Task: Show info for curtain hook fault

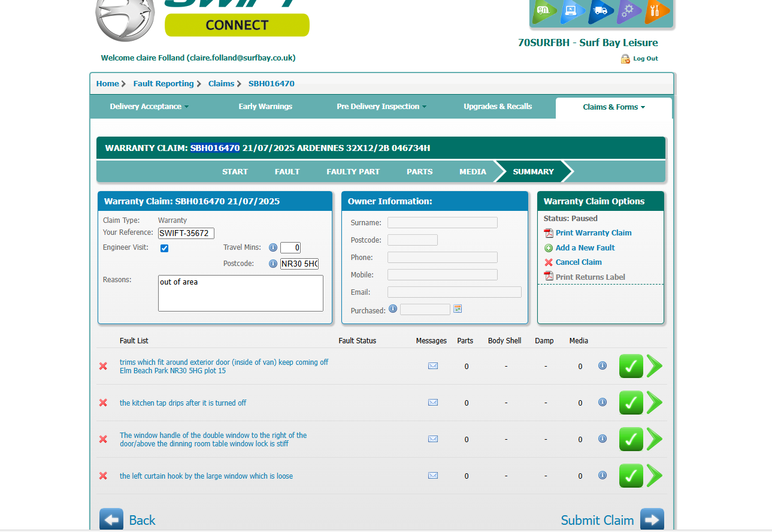Action: tap(603, 475)
